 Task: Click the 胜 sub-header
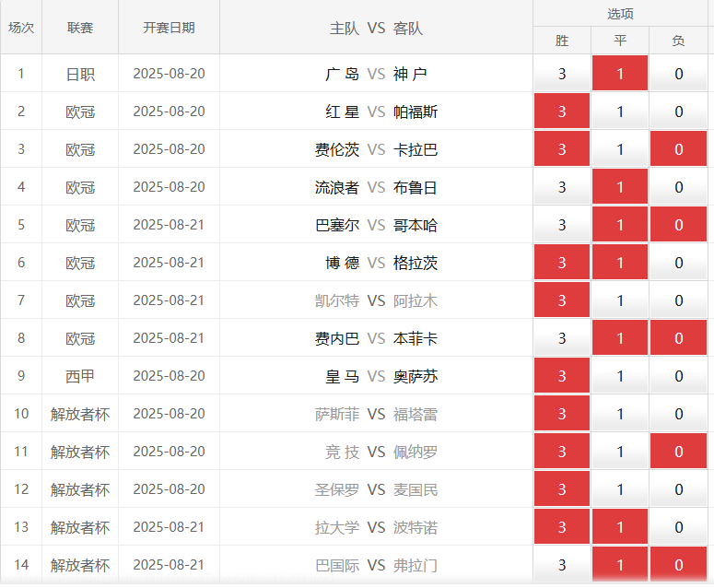[562, 41]
